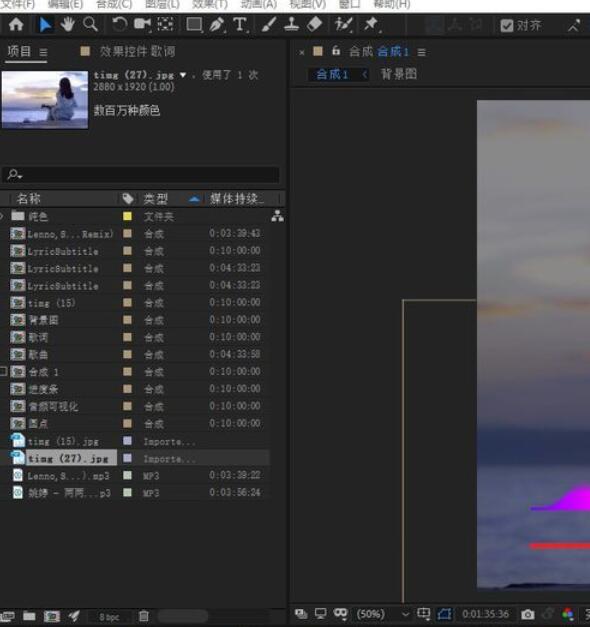The height and width of the screenshot is (627, 590).
Task: Take snapshot with camera icon
Action: [x=527, y=614]
